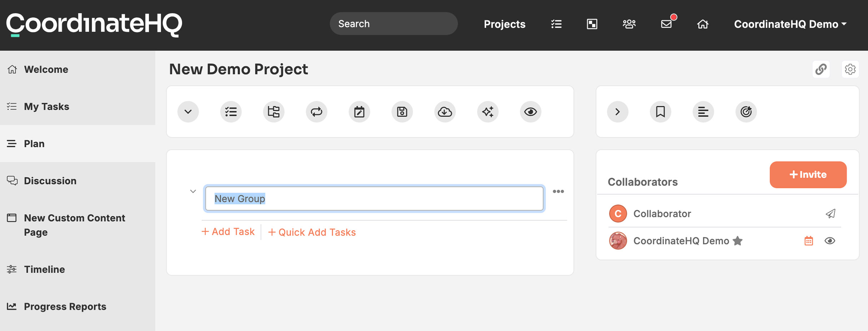Image resolution: width=868 pixels, height=331 pixels.
Task: Open New Custom Content Page
Action: click(x=78, y=225)
